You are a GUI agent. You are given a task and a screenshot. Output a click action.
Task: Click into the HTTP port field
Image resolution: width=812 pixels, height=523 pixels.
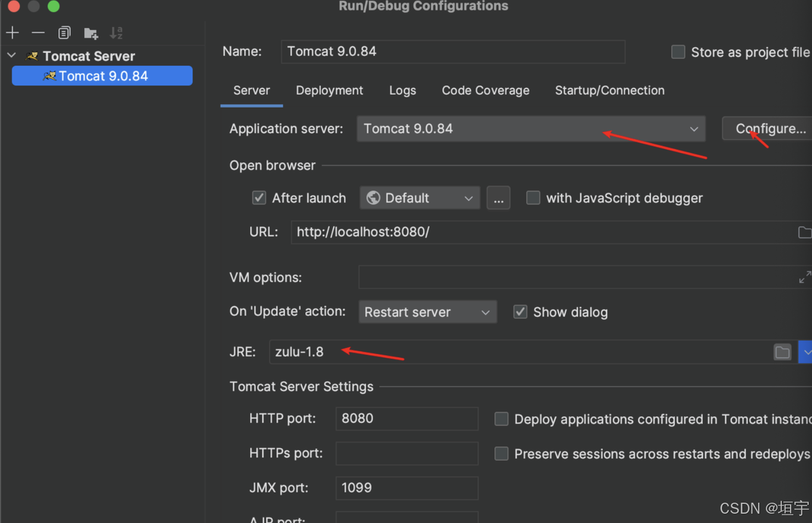point(407,419)
